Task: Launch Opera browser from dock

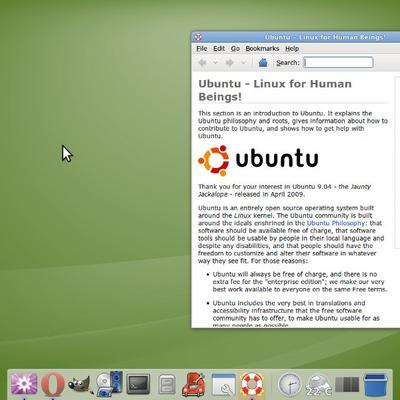Action: point(53,384)
